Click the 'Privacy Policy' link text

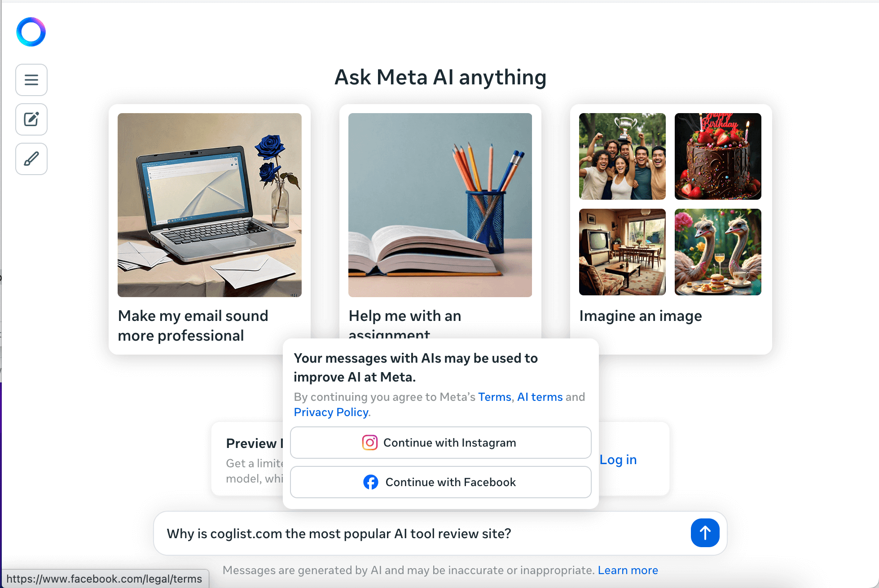pos(331,412)
